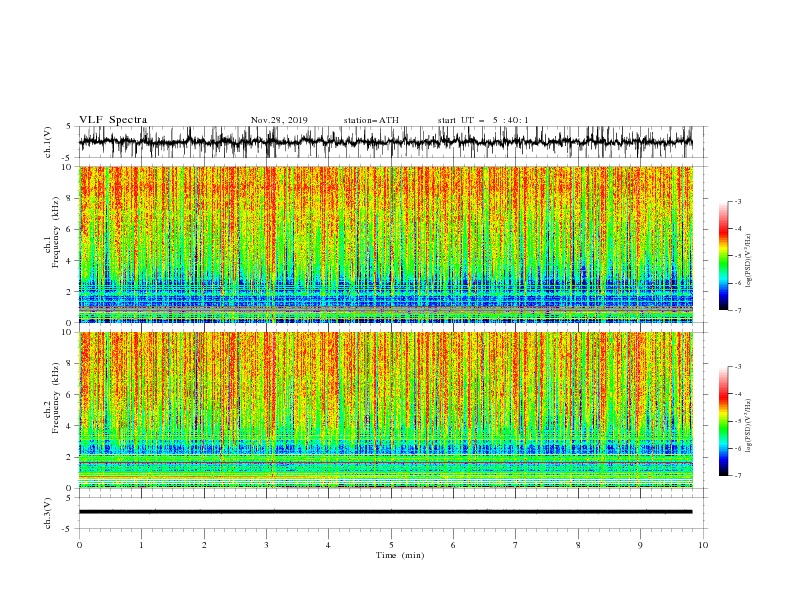The height and width of the screenshot is (612, 792).
Task: Click the time axis tick label "9"
Action: [x=640, y=545]
